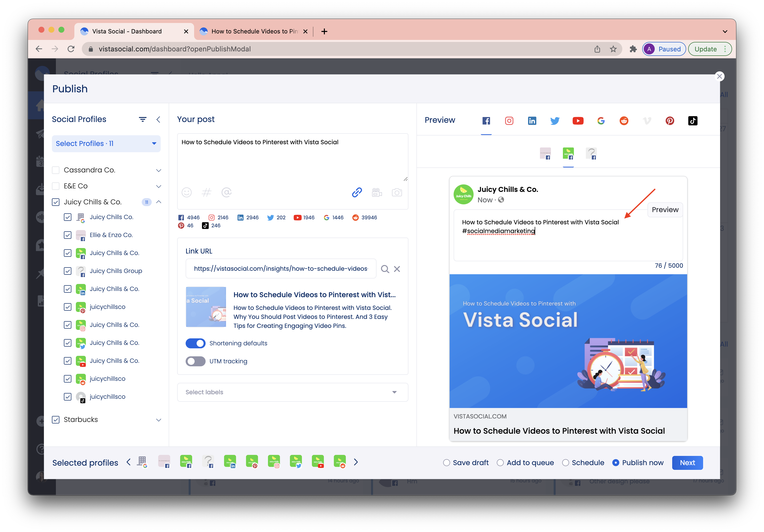
Task: Open the YouTube preview tab
Action: (578, 121)
